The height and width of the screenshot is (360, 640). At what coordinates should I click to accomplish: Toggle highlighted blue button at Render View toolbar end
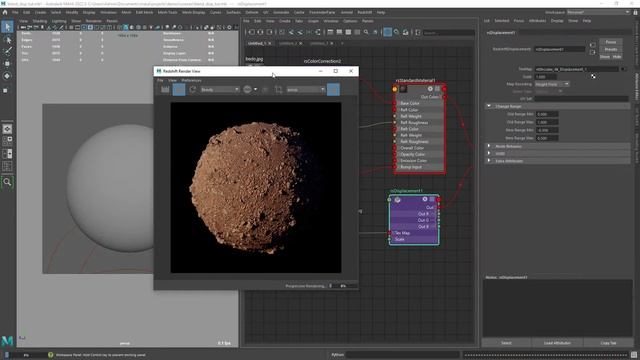click(333, 89)
